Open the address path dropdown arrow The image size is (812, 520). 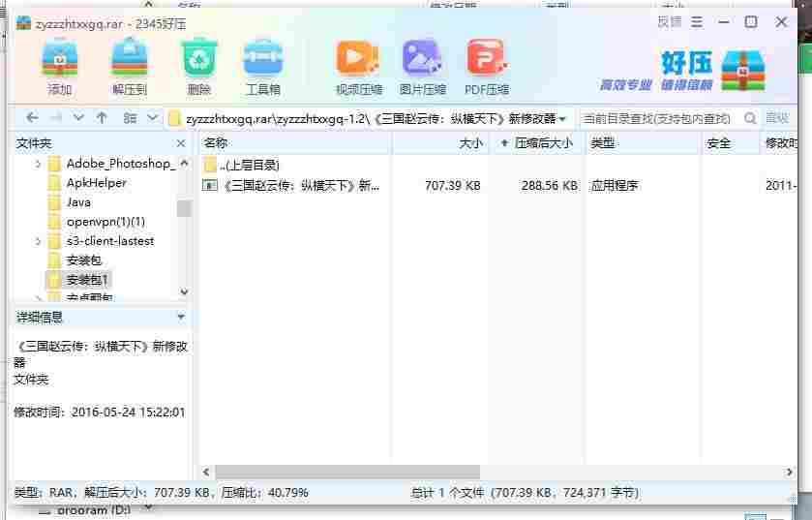pyautogui.click(x=563, y=119)
